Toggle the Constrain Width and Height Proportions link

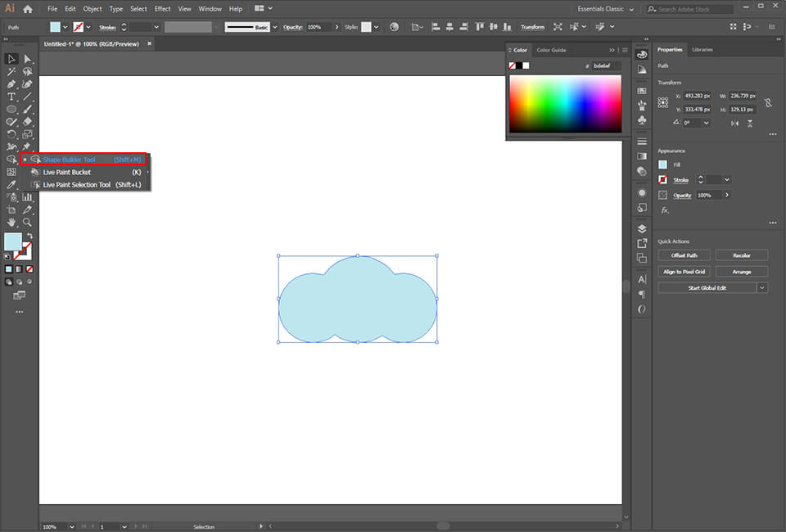click(x=768, y=101)
